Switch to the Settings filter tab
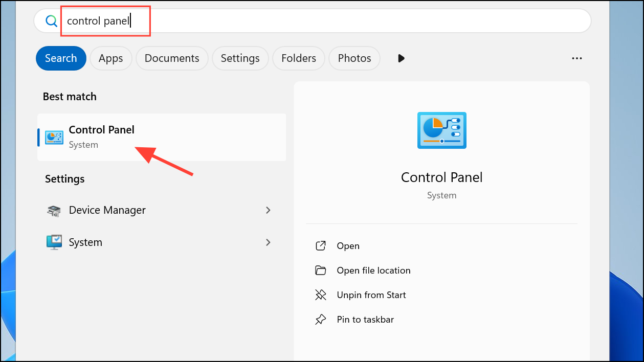 click(x=240, y=58)
